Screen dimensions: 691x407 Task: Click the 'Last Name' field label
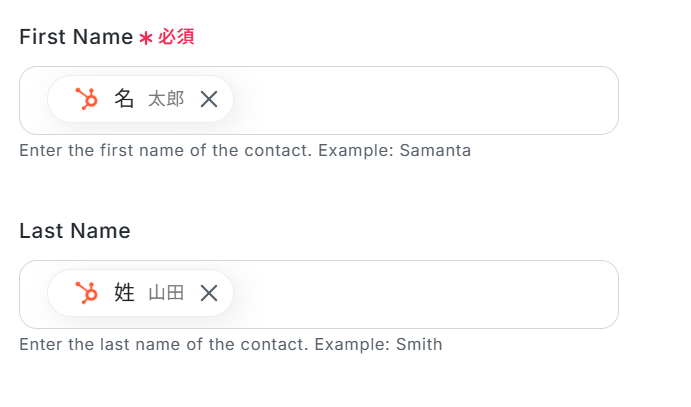pyautogui.click(x=75, y=231)
